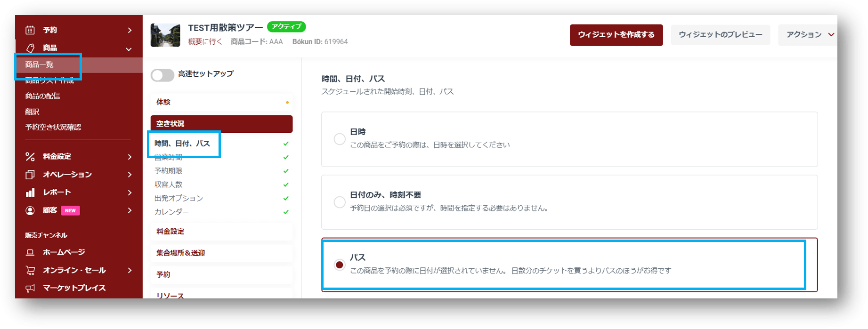Choose the パス radio option

(x=339, y=265)
